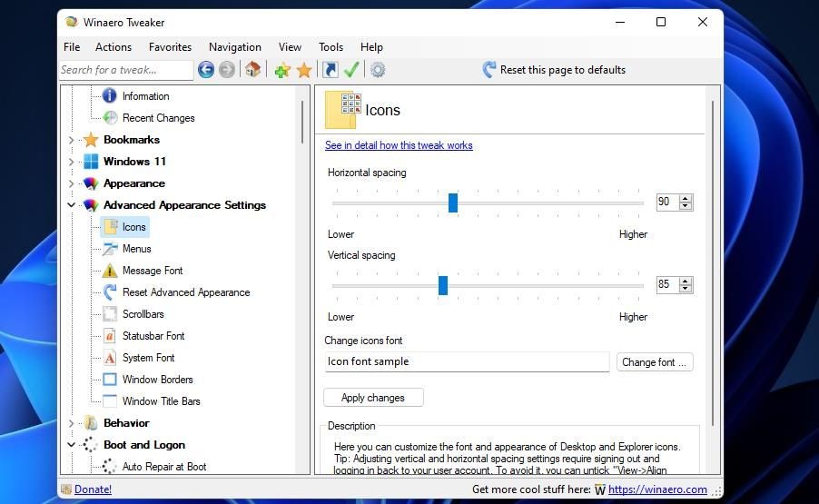Click the Search for a tweak field
The image size is (819, 504).
point(126,69)
